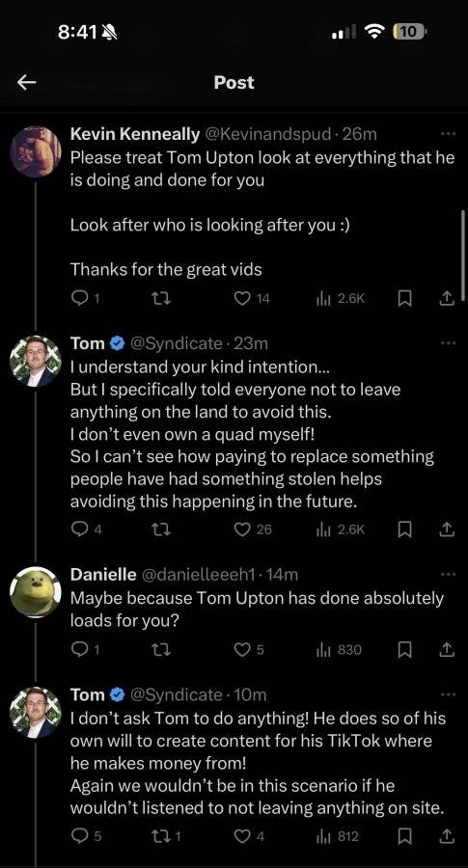Tap the Post header title
This screenshot has height=868, width=468.
234,83
